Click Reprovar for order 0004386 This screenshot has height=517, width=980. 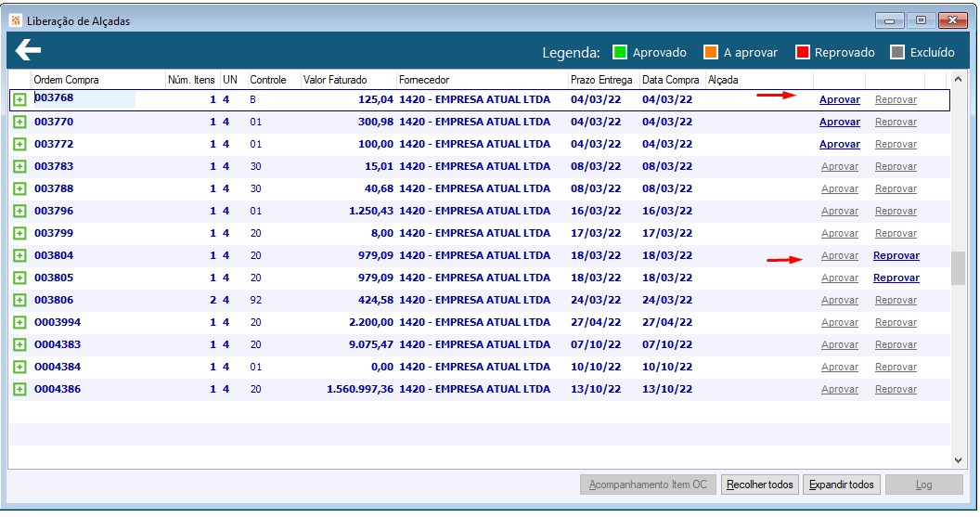tap(896, 390)
